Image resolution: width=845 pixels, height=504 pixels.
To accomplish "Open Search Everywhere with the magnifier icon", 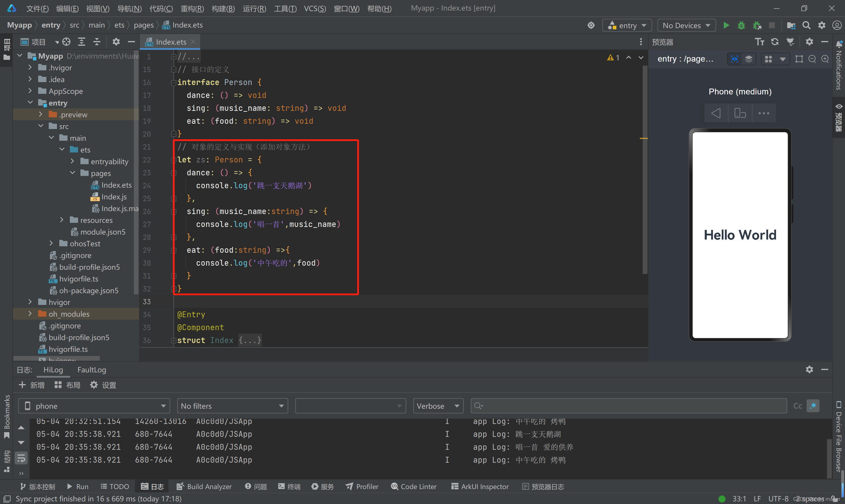I will click(x=806, y=25).
